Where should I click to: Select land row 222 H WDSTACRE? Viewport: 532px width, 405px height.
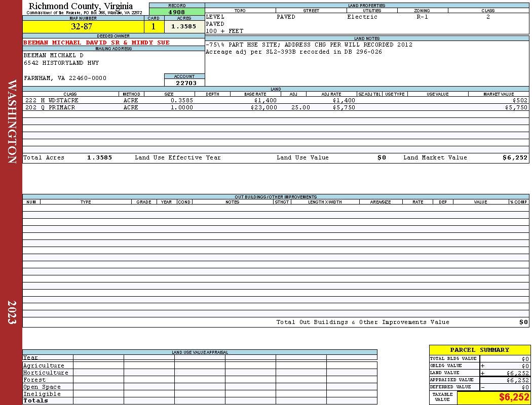(x=276, y=100)
